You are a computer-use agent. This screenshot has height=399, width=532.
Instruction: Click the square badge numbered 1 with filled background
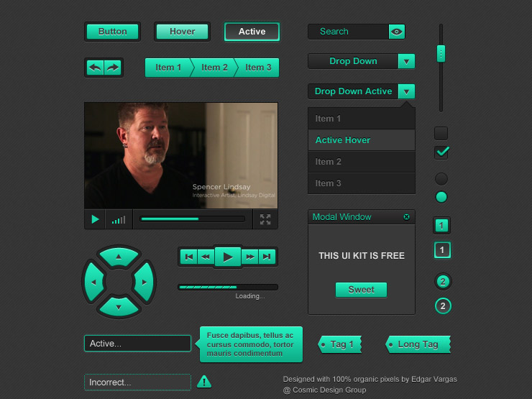pos(441,226)
